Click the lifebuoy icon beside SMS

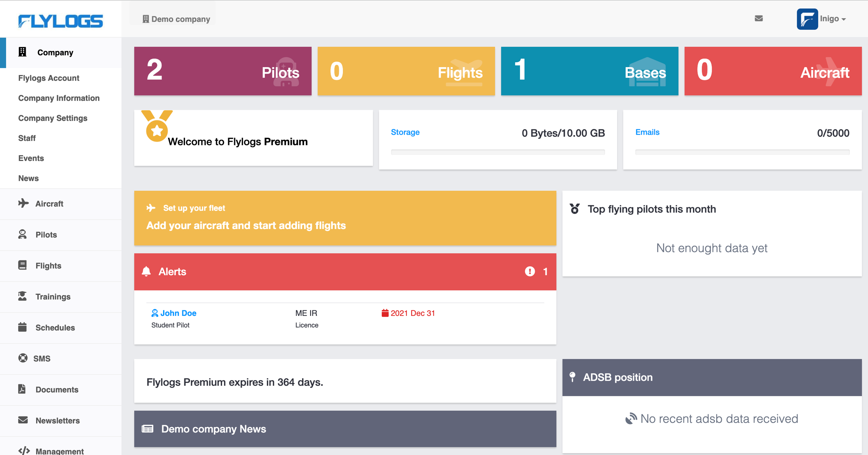pos(23,358)
